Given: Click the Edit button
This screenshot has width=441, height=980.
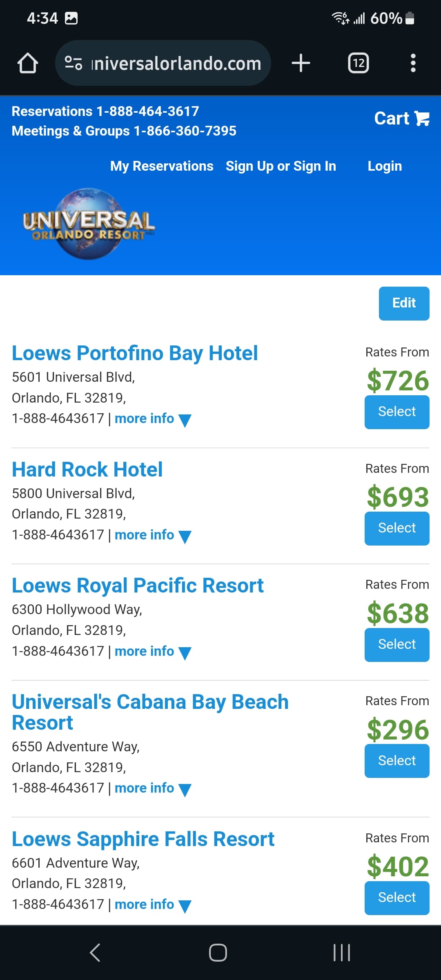Looking at the screenshot, I should [x=404, y=303].
